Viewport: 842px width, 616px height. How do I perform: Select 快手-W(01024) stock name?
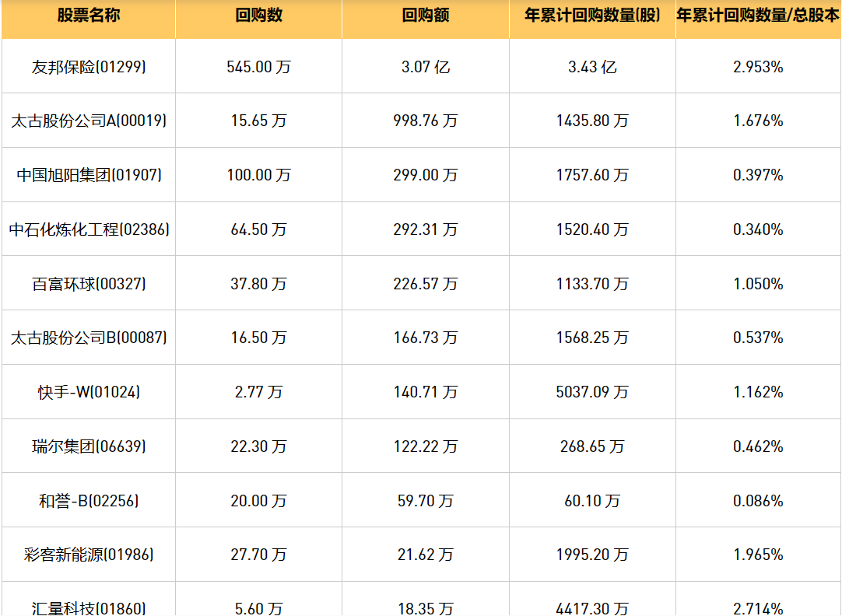click(x=89, y=392)
